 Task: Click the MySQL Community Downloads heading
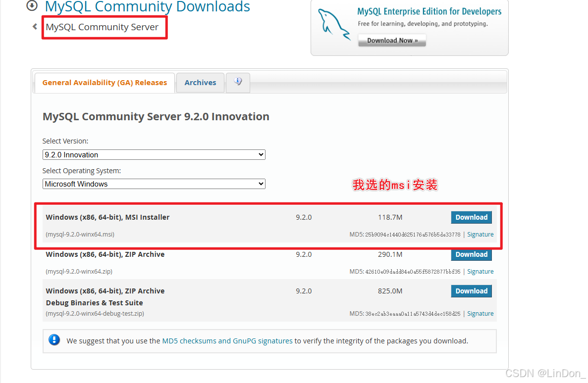[148, 6]
